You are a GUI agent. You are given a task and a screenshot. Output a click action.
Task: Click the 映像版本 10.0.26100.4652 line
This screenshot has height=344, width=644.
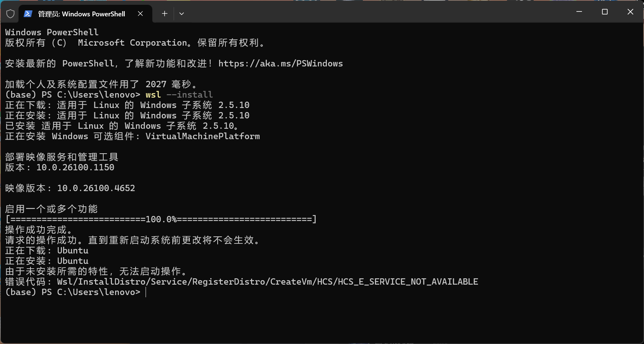(70, 188)
